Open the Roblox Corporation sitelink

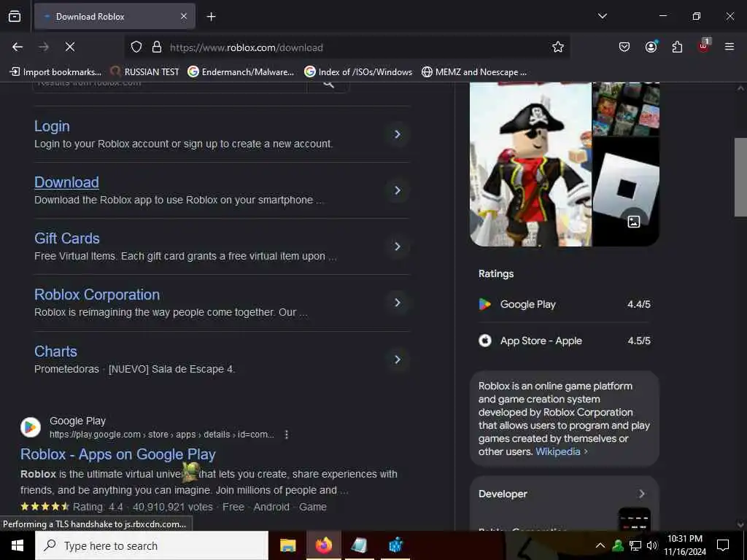click(97, 295)
